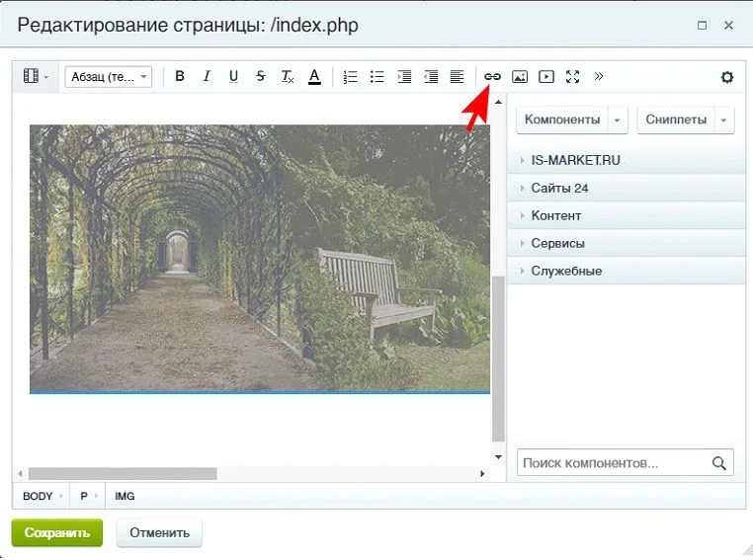This screenshot has width=753, height=560.
Task: Expand the Сайты 24 section
Action: click(x=626, y=188)
